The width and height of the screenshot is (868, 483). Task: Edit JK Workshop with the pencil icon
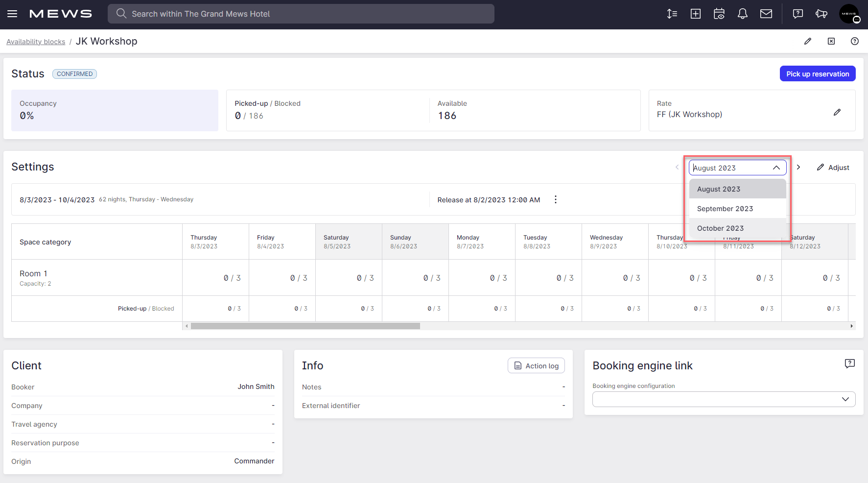tap(807, 41)
